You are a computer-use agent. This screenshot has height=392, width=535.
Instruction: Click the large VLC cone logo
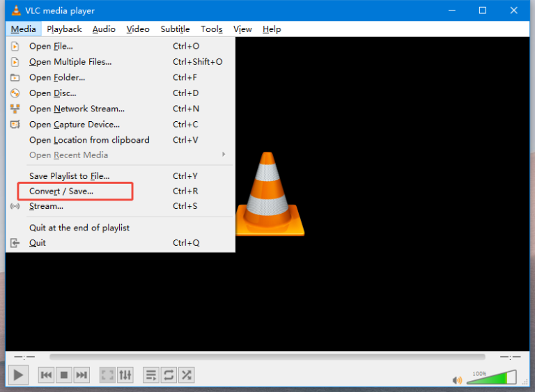270,194
